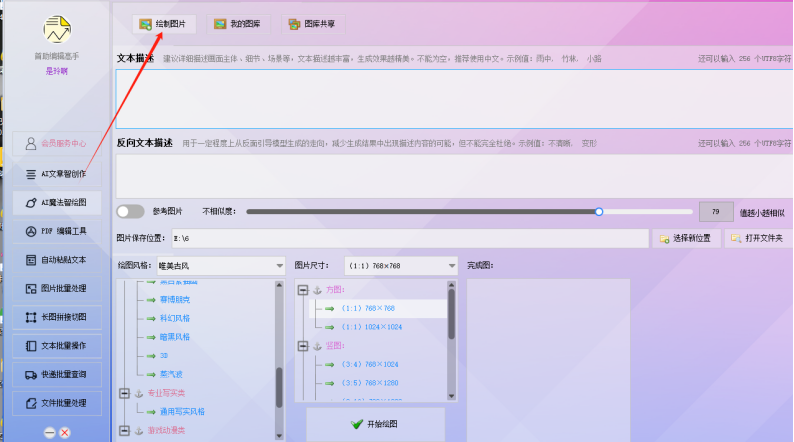Focus the 文本描述 text input box
Viewport: 794px width, 442px height.
(454, 99)
